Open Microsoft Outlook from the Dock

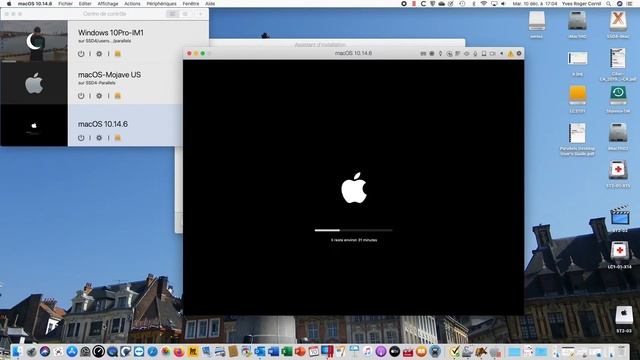coord(260,351)
